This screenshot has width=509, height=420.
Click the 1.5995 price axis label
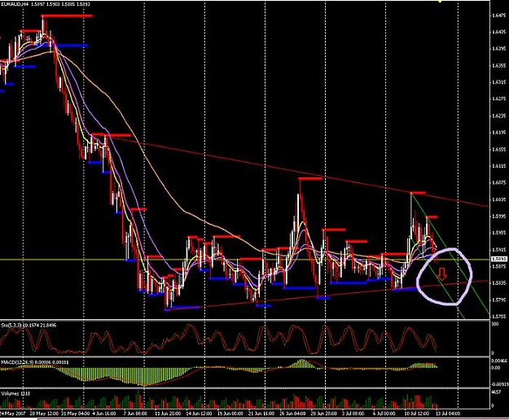pos(499,216)
